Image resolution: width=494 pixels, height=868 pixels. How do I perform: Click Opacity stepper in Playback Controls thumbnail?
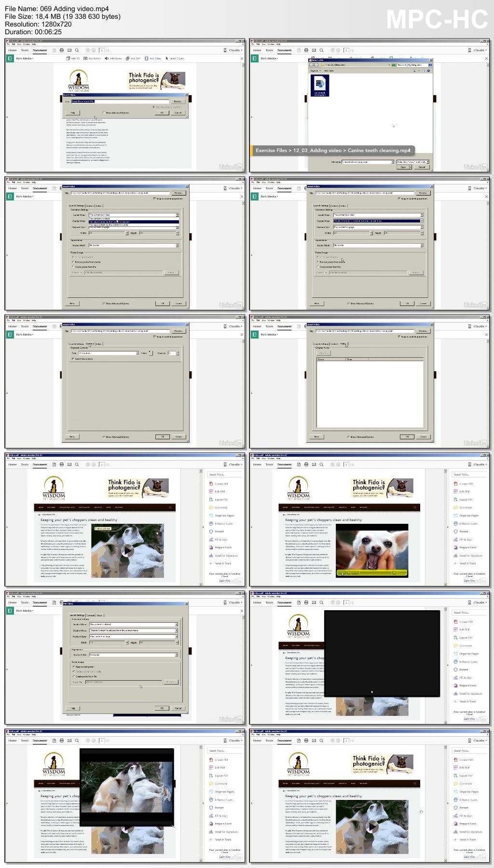pyautogui.click(x=178, y=353)
